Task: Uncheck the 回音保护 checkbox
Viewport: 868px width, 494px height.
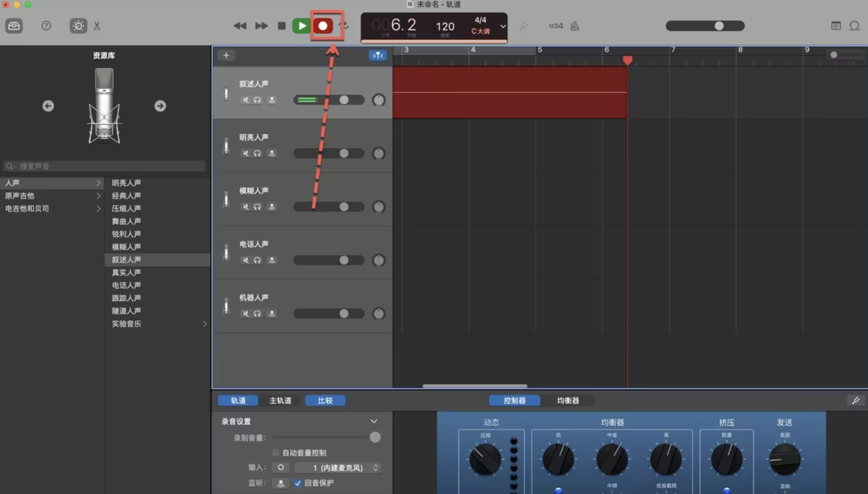Action: [x=298, y=483]
